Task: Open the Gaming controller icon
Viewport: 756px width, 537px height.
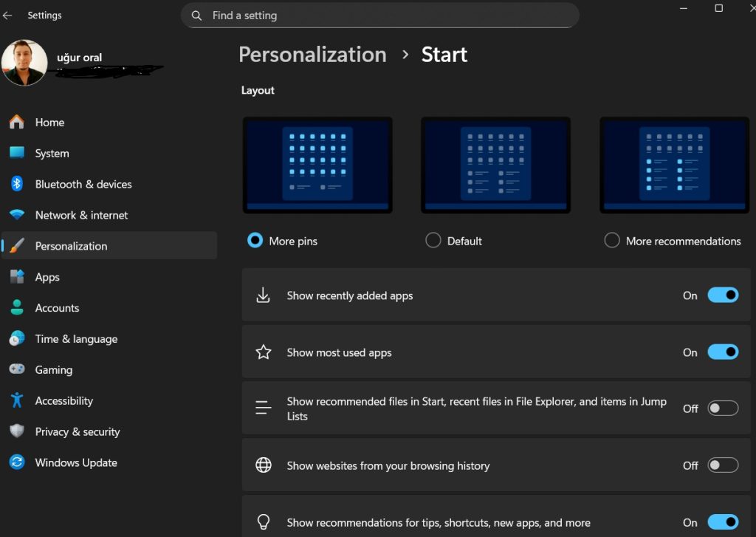Action: tap(17, 369)
